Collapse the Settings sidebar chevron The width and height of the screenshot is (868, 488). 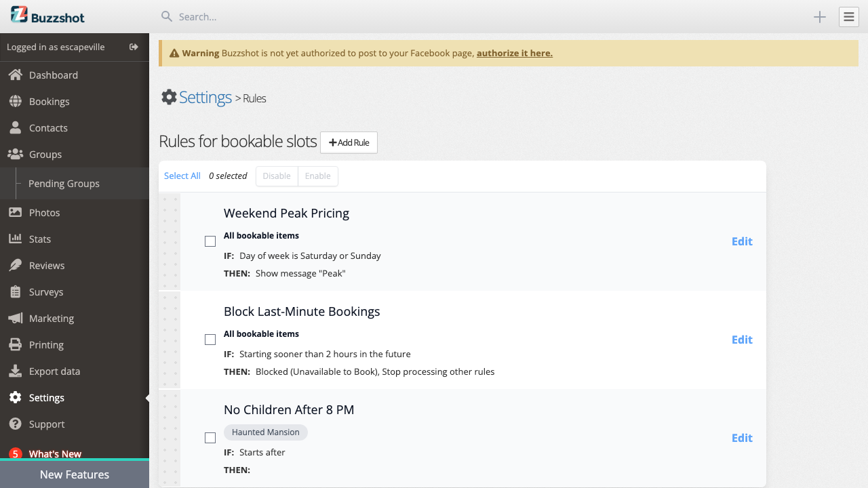146,399
